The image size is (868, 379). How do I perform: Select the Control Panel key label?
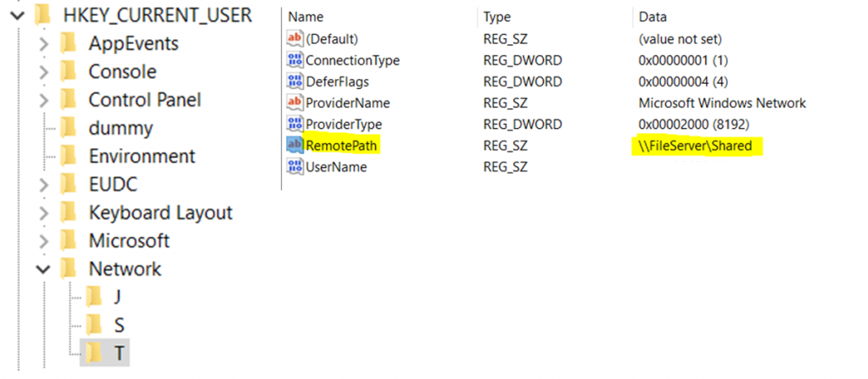coord(145,100)
